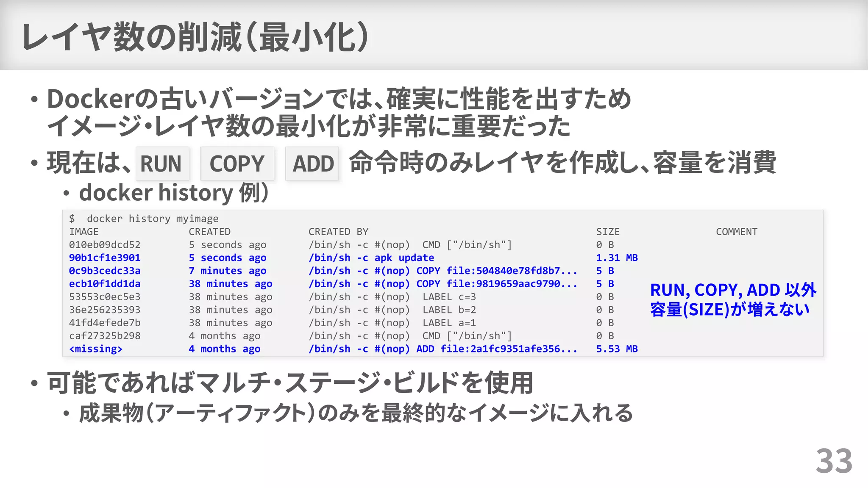This screenshot has width=868, height=488.
Task: Click image ID 010eb09dcd52
Action: click(105, 245)
